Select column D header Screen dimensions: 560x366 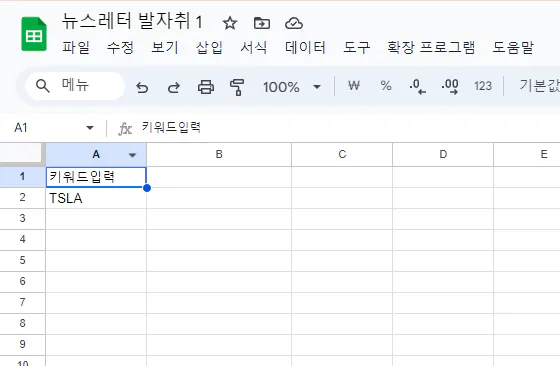(443, 154)
